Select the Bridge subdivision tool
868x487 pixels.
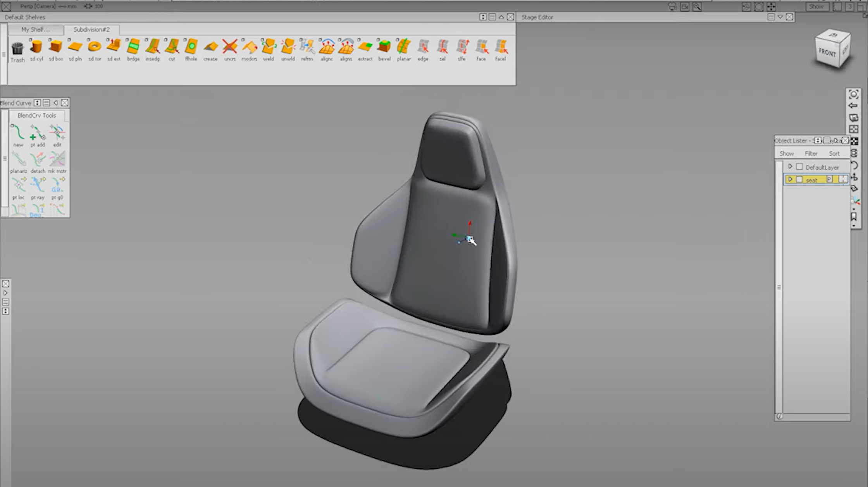coord(133,48)
